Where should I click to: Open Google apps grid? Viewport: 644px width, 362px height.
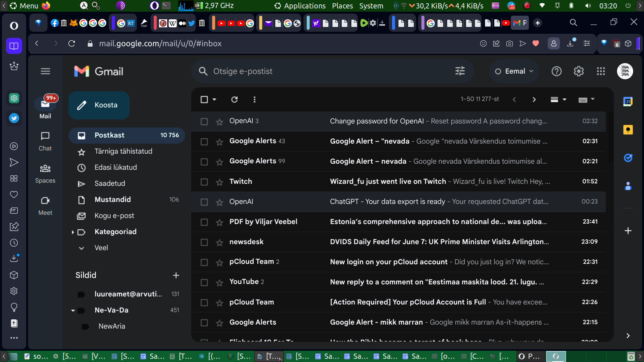[601, 71]
